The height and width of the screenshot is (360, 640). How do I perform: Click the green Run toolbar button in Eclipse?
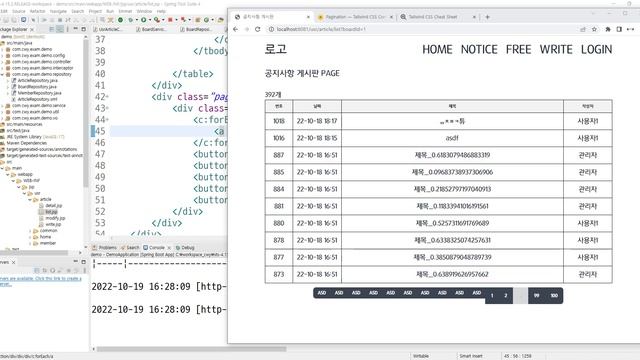[144, 20]
